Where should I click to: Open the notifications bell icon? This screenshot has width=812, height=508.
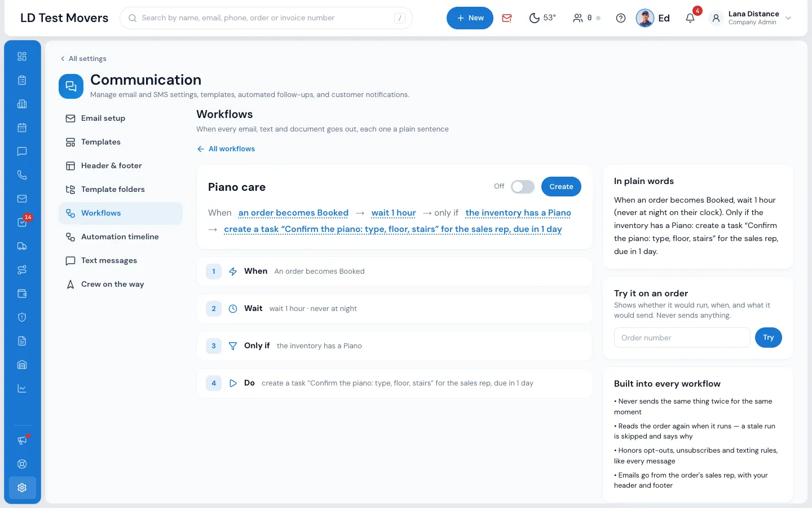pos(690,18)
